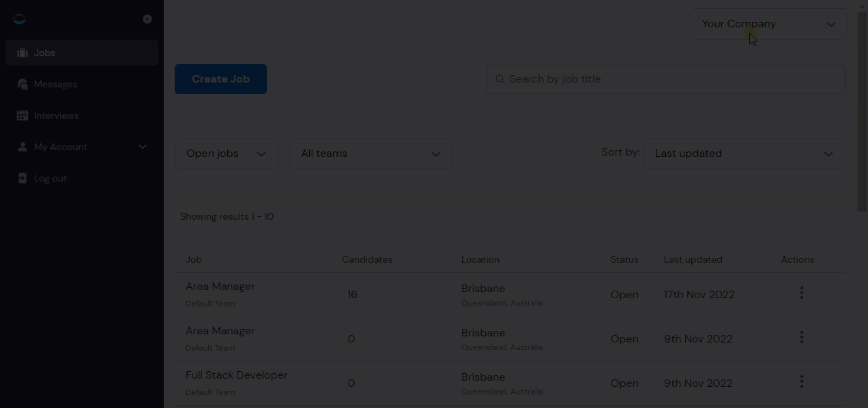This screenshot has width=868, height=408.
Task: Open the Your Company dropdown
Action: pyautogui.click(x=769, y=24)
